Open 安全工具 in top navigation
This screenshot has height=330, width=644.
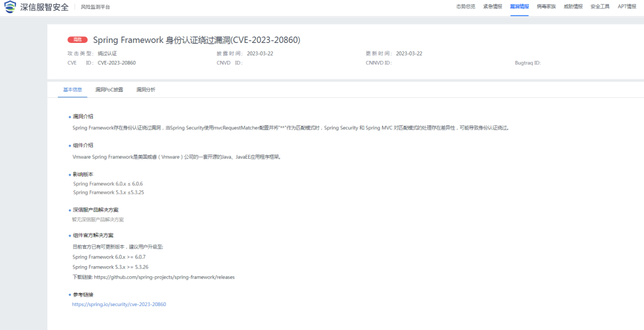tap(600, 7)
